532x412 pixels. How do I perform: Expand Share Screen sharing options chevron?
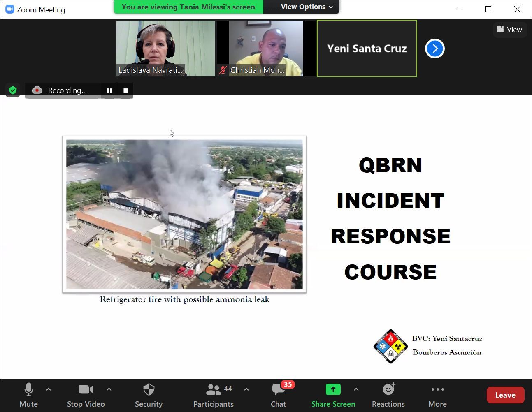pyautogui.click(x=356, y=389)
